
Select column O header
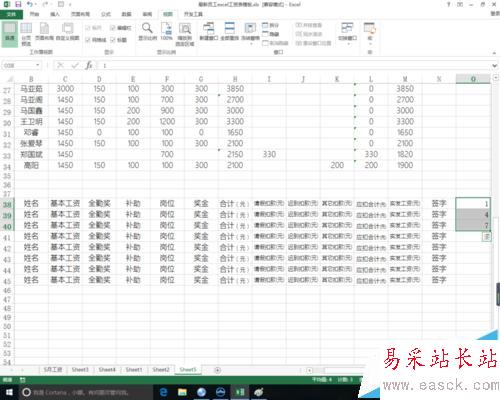(473, 79)
